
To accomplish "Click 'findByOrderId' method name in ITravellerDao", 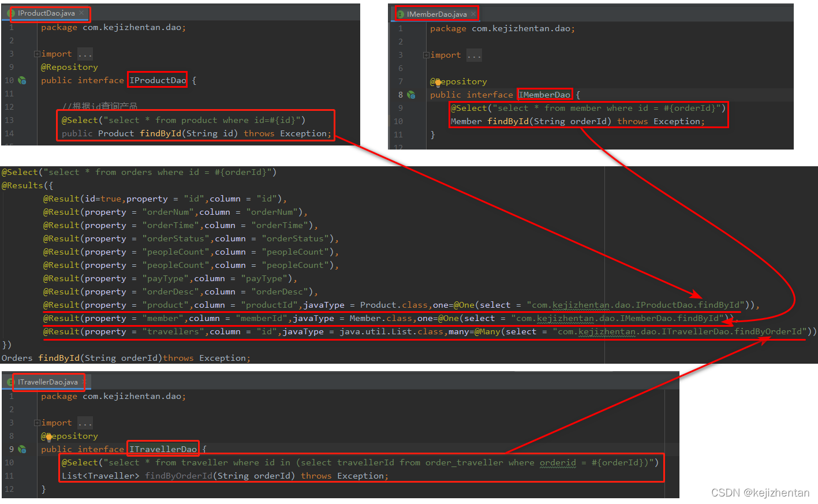I will [178, 476].
